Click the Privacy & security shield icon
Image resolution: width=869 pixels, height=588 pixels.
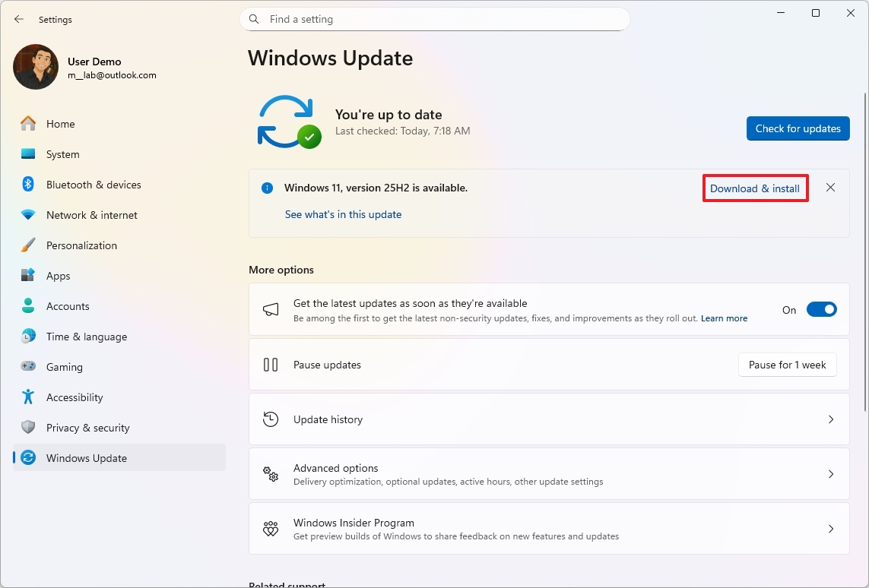point(28,428)
